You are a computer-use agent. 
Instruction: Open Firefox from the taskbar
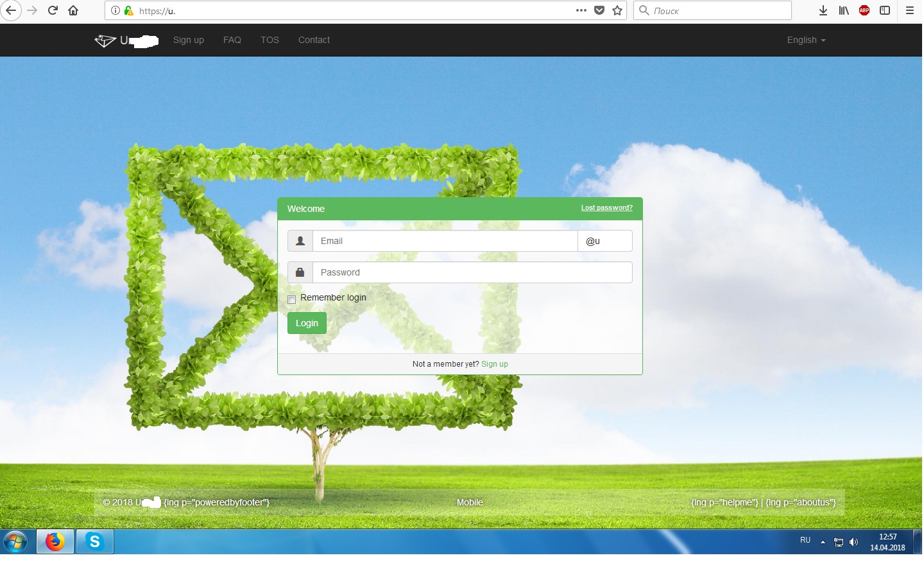click(55, 542)
